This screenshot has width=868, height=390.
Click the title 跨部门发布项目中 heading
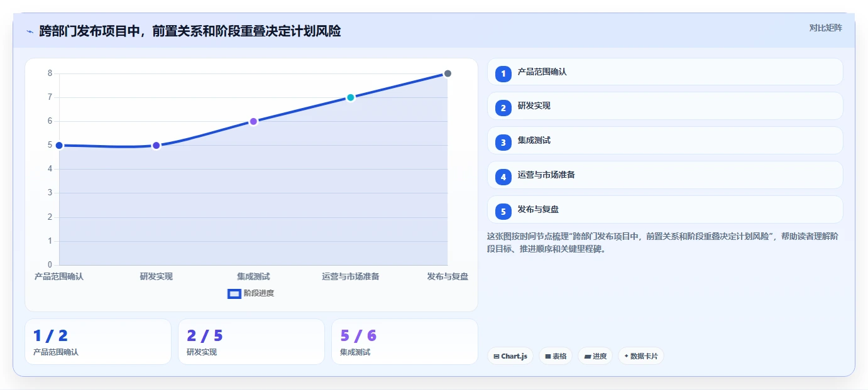point(190,31)
